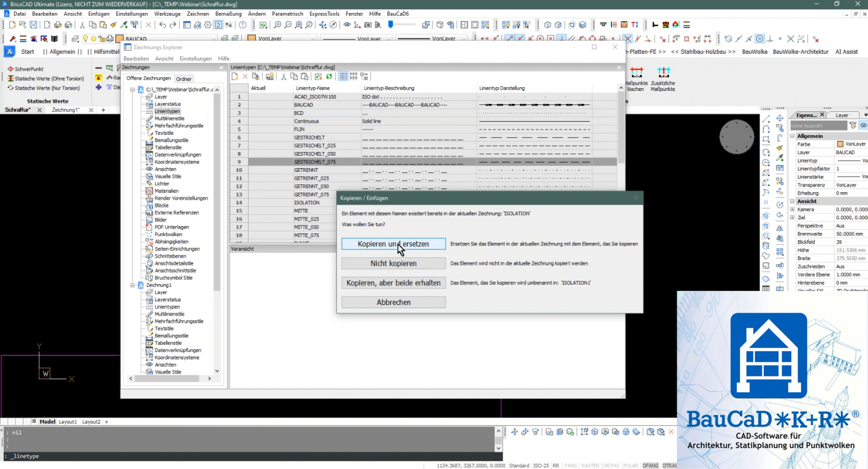Toggle FANG in status bar

571,465
